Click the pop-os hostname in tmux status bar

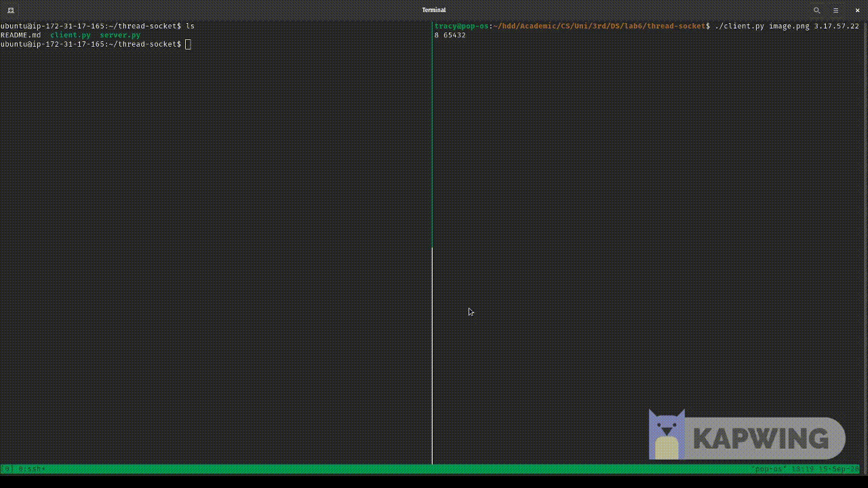coord(769,469)
